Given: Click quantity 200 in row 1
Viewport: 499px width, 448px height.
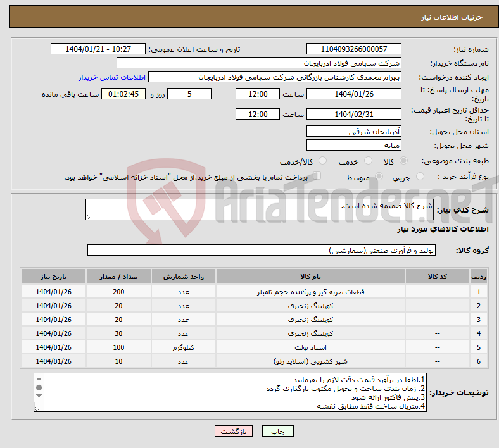Looking at the screenshot, I should click(118, 292).
